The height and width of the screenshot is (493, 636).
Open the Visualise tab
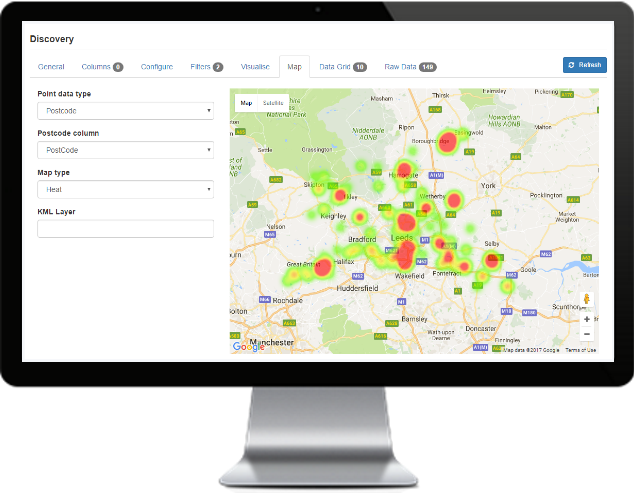(x=255, y=67)
